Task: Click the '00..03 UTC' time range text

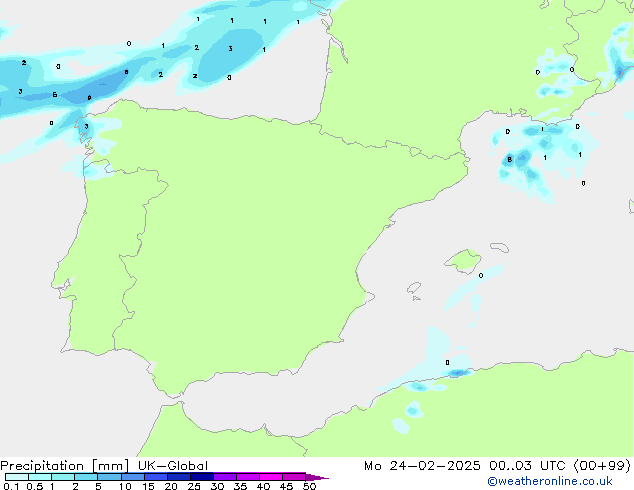Action: click(x=527, y=466)
